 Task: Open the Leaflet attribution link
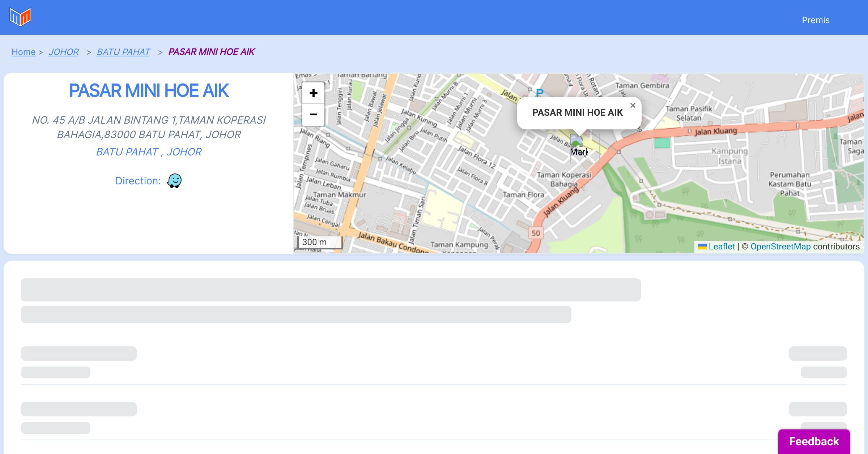[x=722, y=247]
